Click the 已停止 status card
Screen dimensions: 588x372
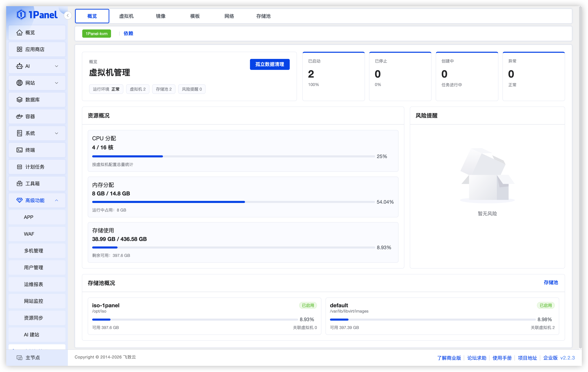pos(400,76)
